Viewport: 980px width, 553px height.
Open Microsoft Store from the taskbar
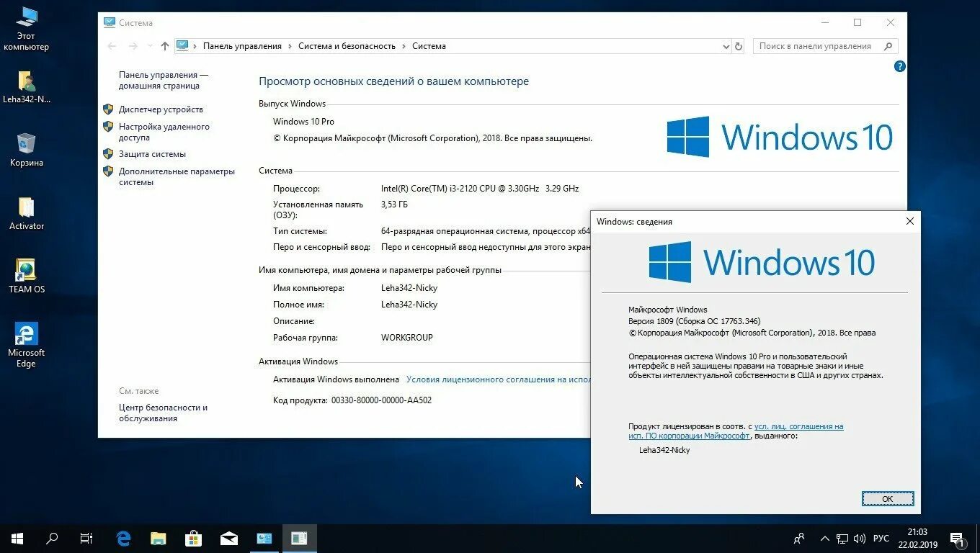coord(194,538)
